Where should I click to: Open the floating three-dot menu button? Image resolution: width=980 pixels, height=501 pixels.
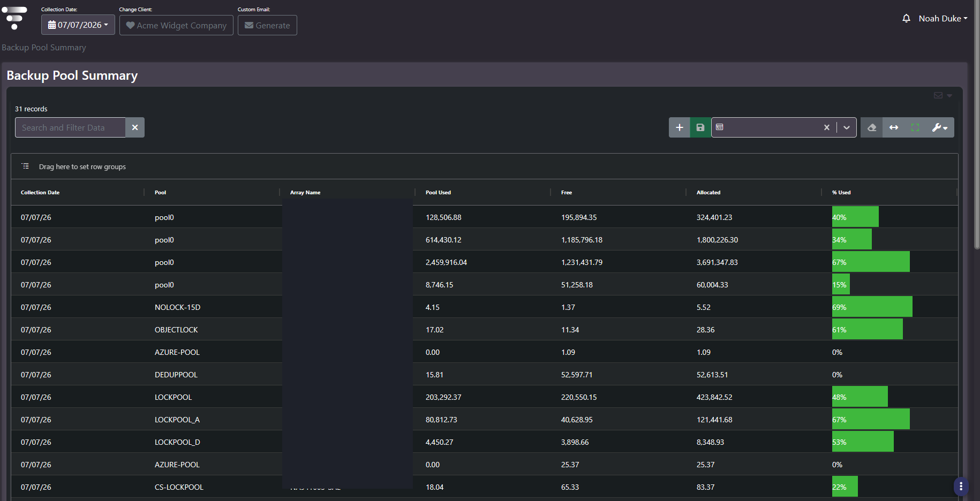click(x=961, y=486)
